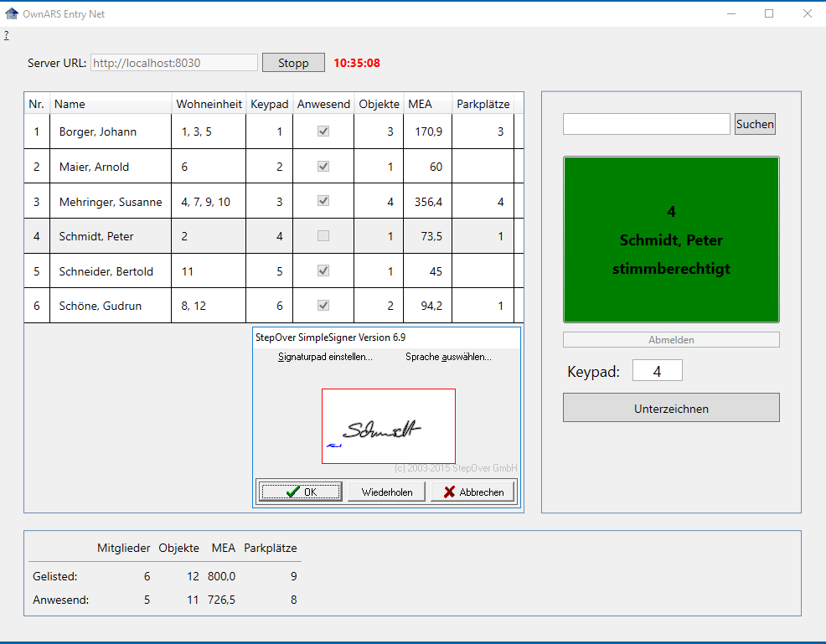Viewport: 826px width, 644px height.
Task: Click the Stopp button
Action: click(293, 63)
